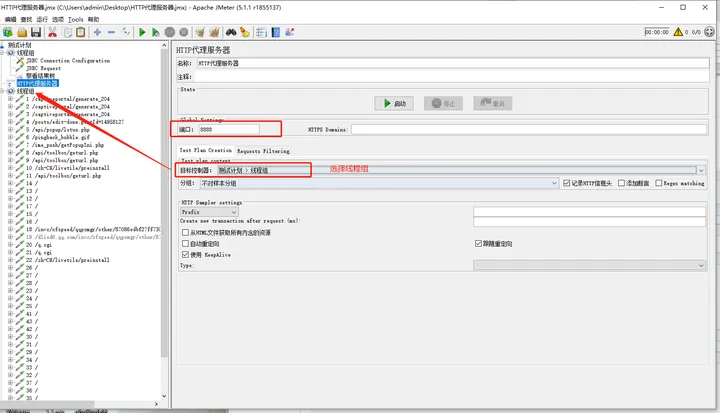Expand tree row 7 /ime_push/getPopupIni.php

click(10, 145)
